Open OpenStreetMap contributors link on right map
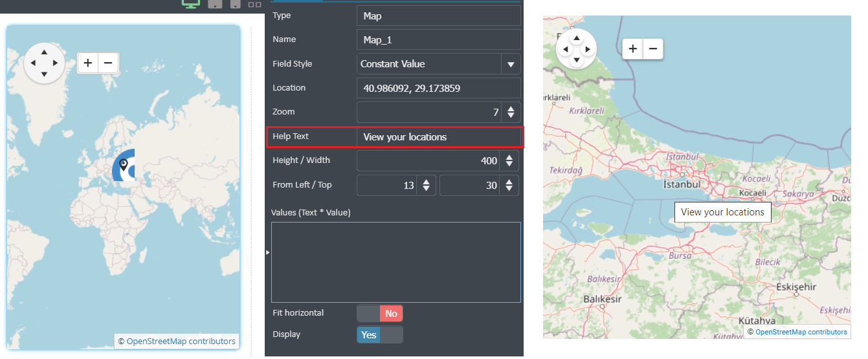 pos(801,332)
